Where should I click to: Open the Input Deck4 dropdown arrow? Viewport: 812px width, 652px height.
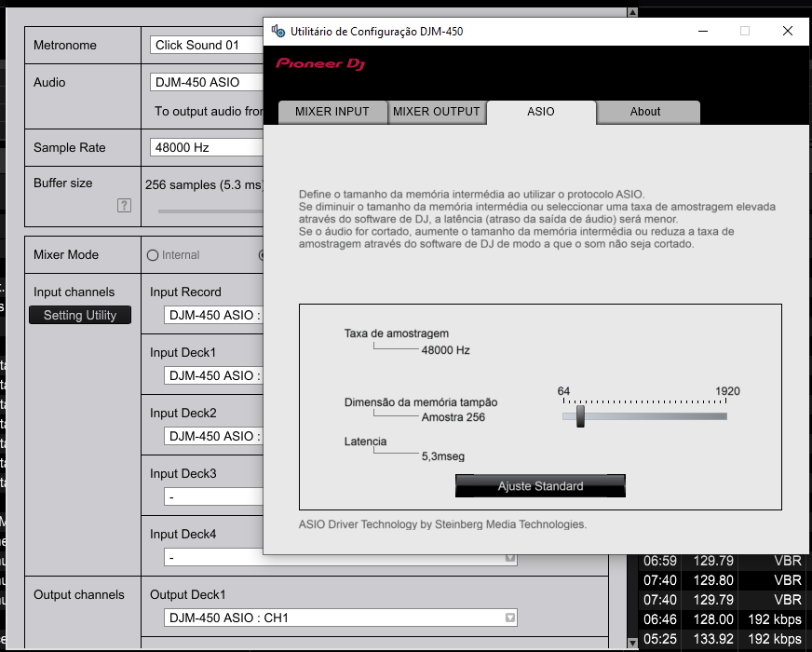pos(510,558)
